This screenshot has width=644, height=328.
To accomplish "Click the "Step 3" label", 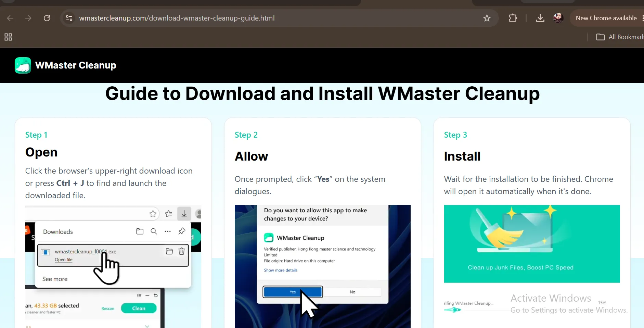I will point(455,135).
